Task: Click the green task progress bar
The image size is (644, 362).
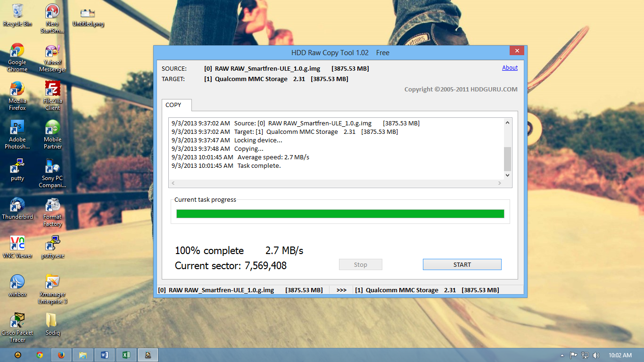Action: click(340, 213)
